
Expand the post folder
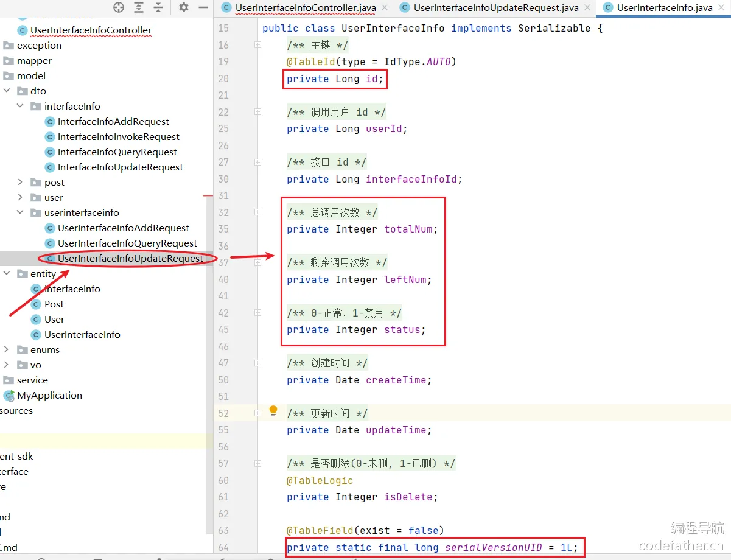(x=20, y=183)
